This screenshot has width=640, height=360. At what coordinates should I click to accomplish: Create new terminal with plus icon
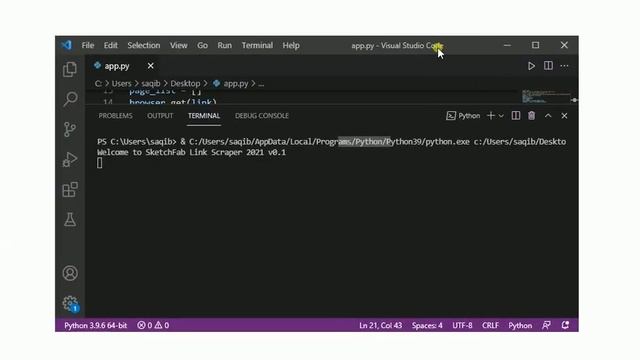[x=491, y=116]
